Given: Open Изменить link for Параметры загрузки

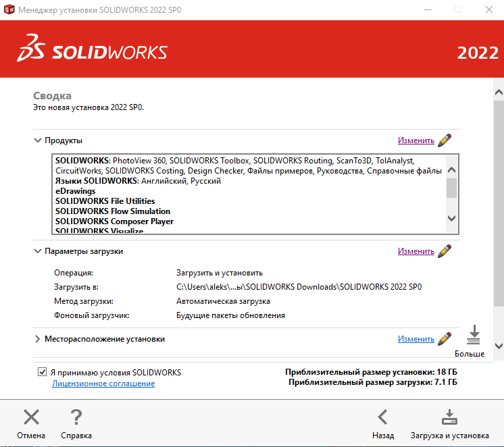Looking at the screenshot, I should pyautogui.click(x=416, y=251).
